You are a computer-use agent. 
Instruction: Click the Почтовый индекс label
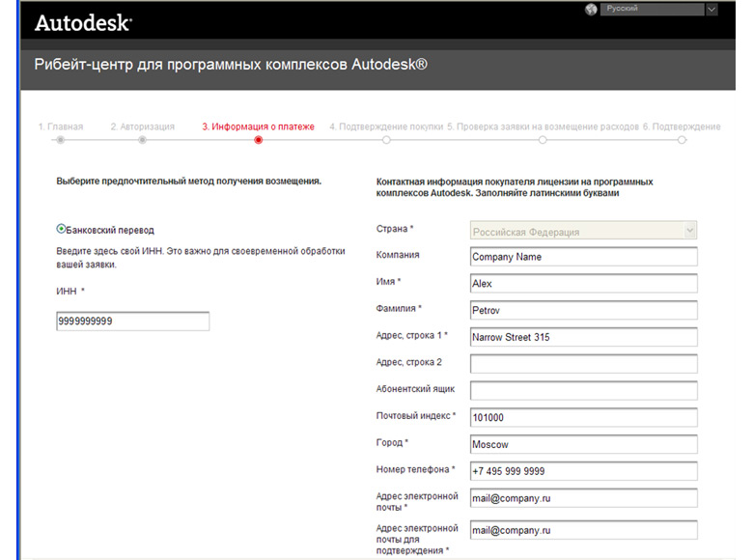point(416,416)
